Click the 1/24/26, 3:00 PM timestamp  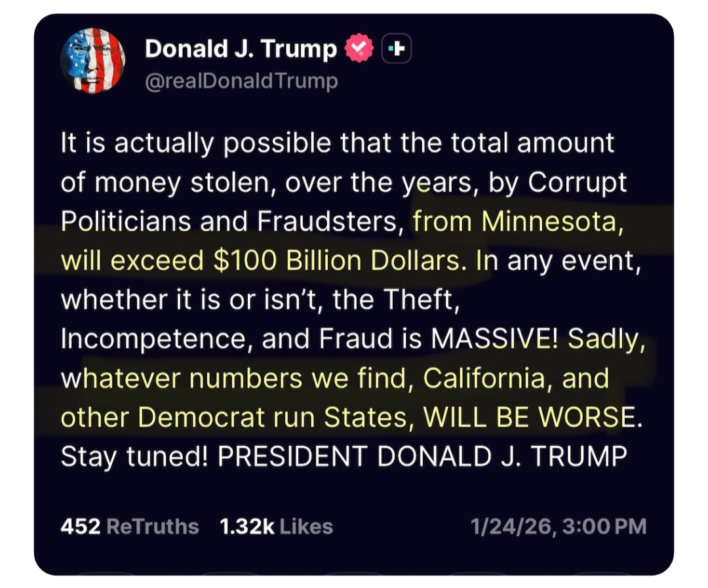[559, 526]
